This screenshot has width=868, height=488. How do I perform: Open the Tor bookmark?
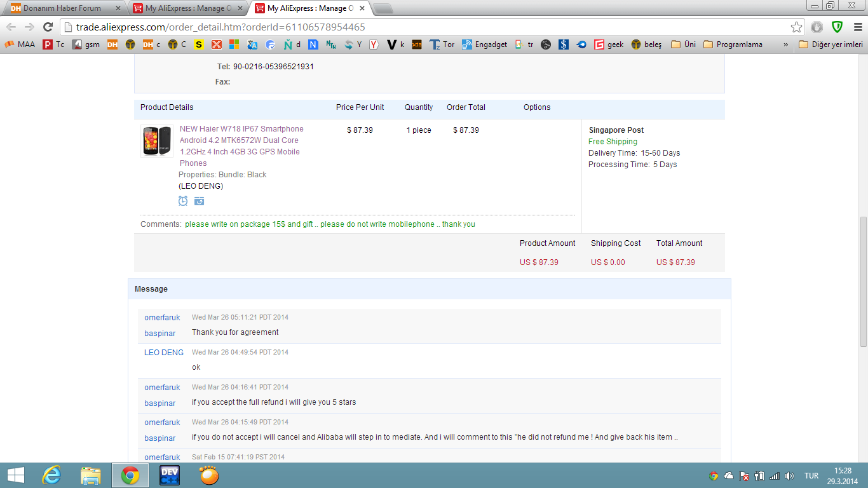coord(442,44)
